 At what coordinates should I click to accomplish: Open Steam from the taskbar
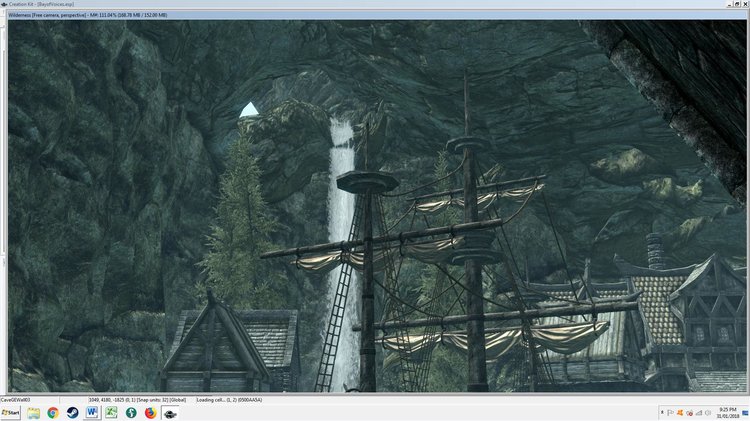(x=72, y=412)
